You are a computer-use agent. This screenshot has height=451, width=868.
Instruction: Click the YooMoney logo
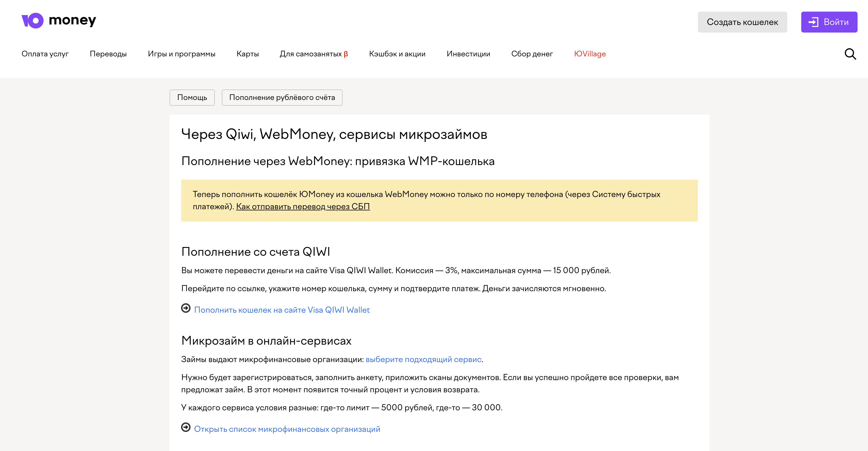59,21
